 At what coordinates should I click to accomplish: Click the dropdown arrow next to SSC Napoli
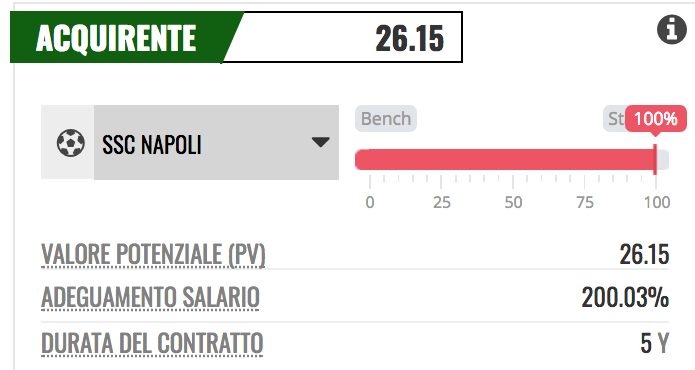(x=320, y=142)
